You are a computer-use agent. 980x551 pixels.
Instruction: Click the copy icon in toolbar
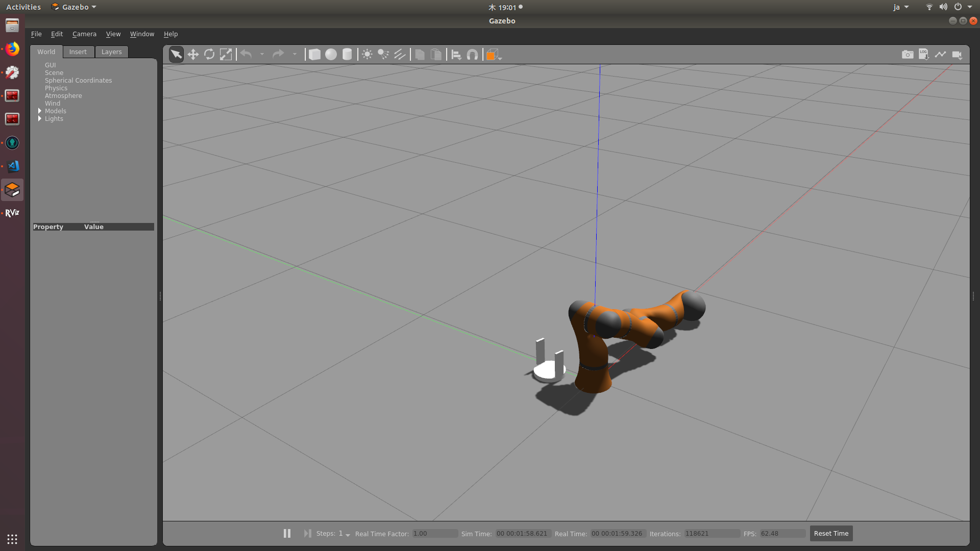[420, 55]
